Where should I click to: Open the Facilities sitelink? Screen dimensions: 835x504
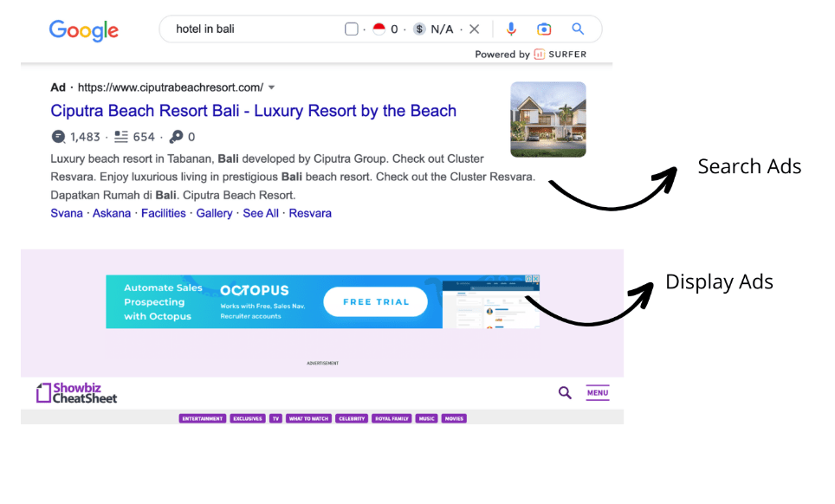pyautogui.click(x=164, y=213)
